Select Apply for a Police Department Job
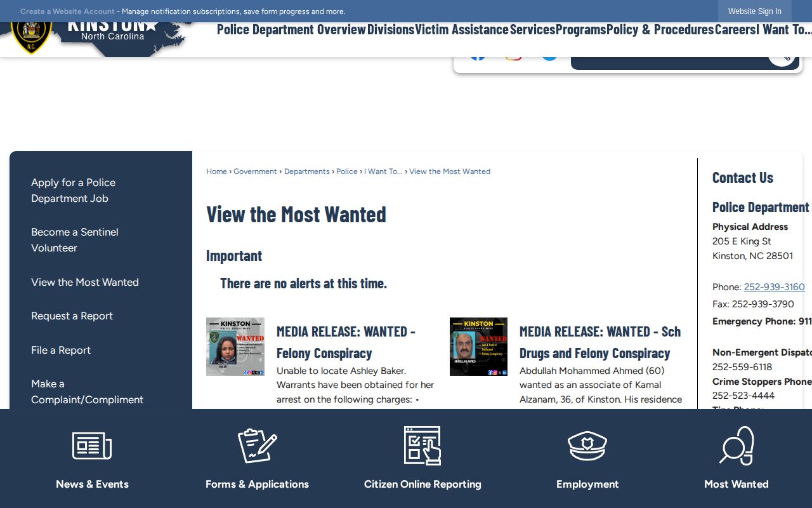812x508 pixels. tap(73, 190)
